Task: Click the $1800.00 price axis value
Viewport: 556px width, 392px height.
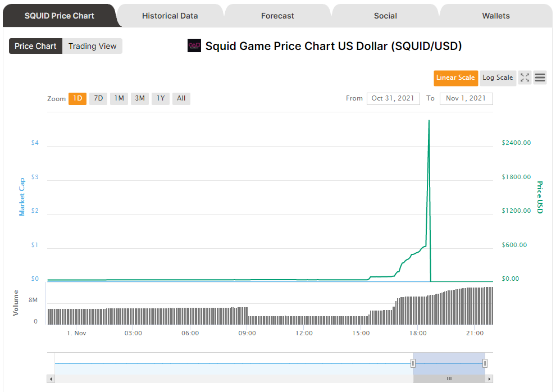Action: pyautogui.click(x=516, y=177)
